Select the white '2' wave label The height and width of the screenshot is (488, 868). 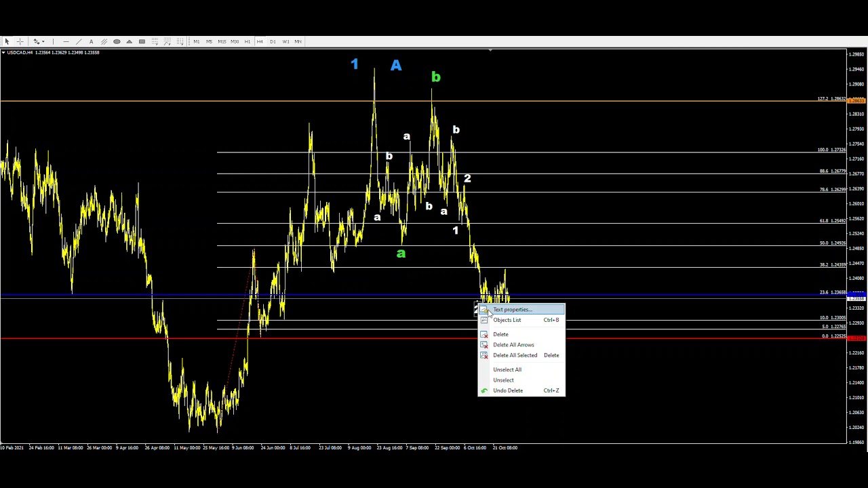(467, 178)
